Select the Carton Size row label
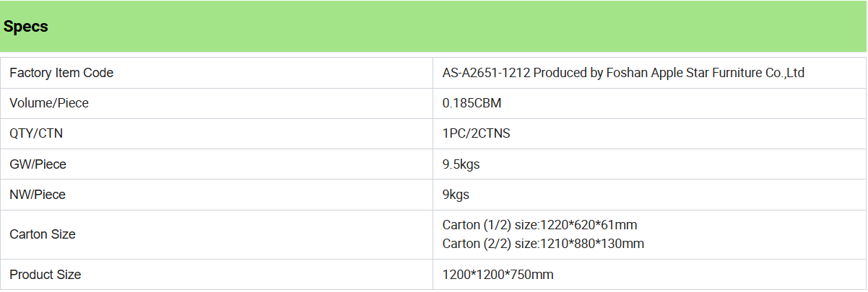Screen dimensions: 868x292 tap(43, 234)
